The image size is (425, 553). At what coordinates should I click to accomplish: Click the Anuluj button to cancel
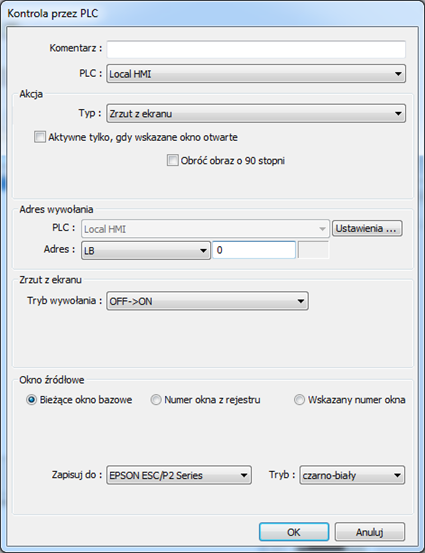(x=369, y=532)
